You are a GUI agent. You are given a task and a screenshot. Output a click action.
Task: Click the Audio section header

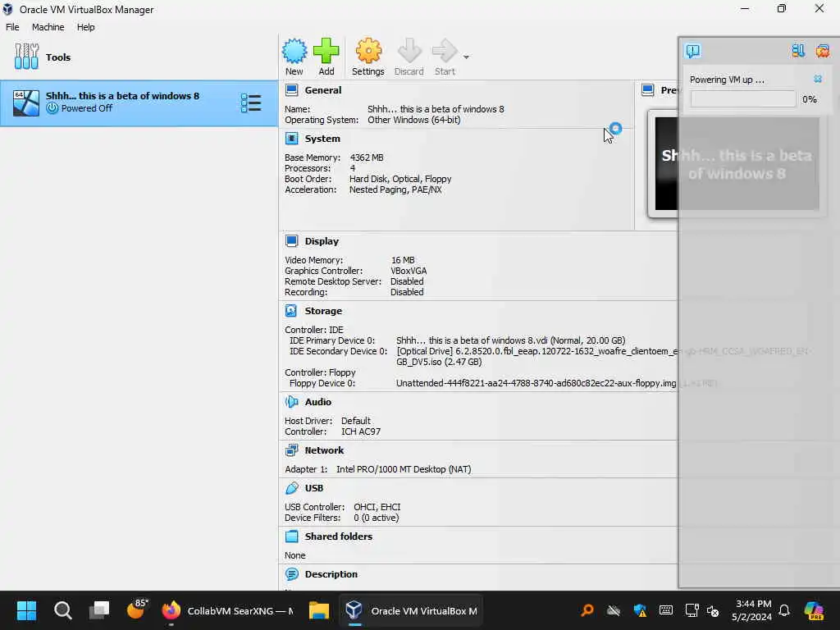(318, 402)
